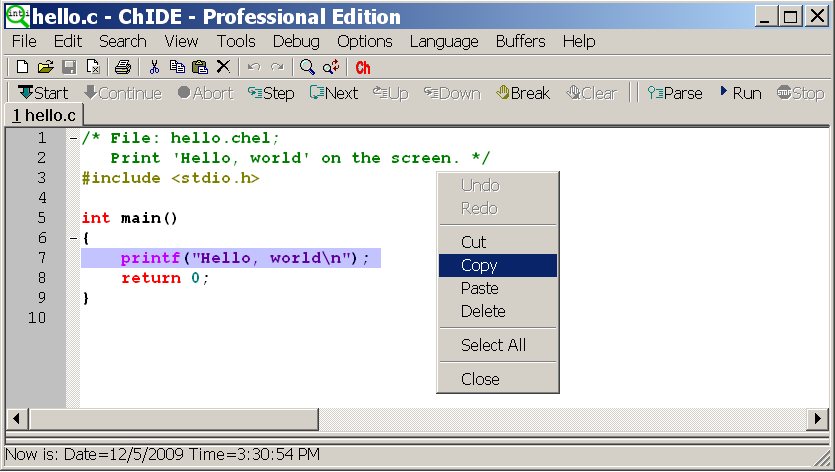The width and height of the screenshot is (835, 472).
Task: Choose Cut in the context menu
Action: pos(498,242)
